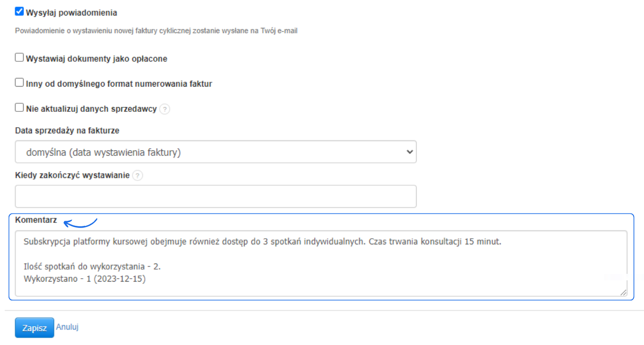644x345 pixels.
Task: Uncheck the Wysyłaj powiadomienia checkbox
Action: [19, 12]
